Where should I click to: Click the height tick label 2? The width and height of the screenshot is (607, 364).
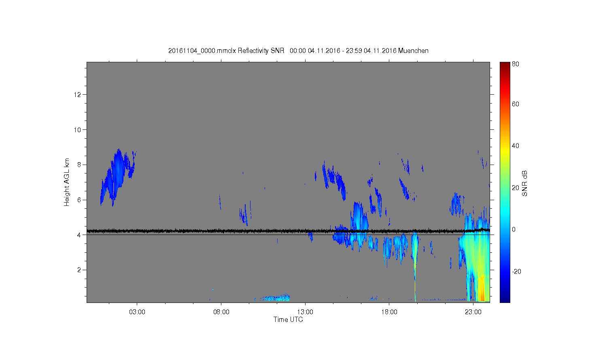tap(79, 270)
